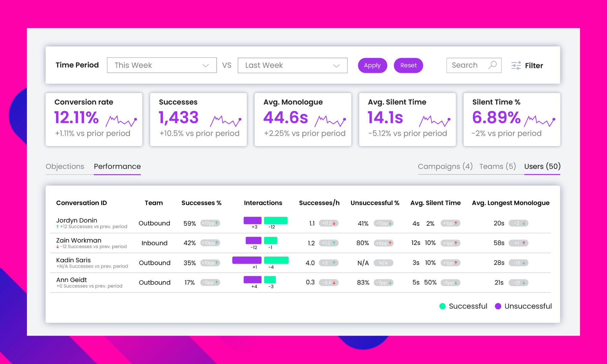
Task: Open Ann Geidt's conversation row
Action: 300,283
